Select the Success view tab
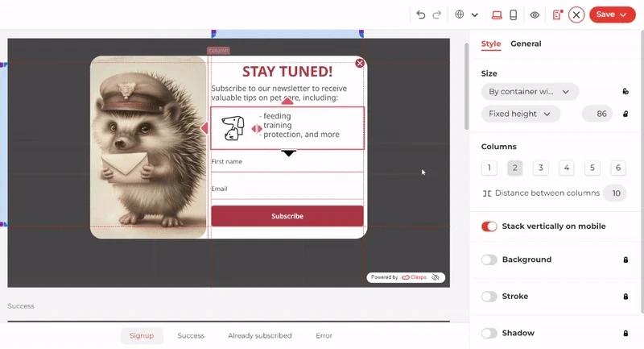The image size is (644, 349). 191,336
